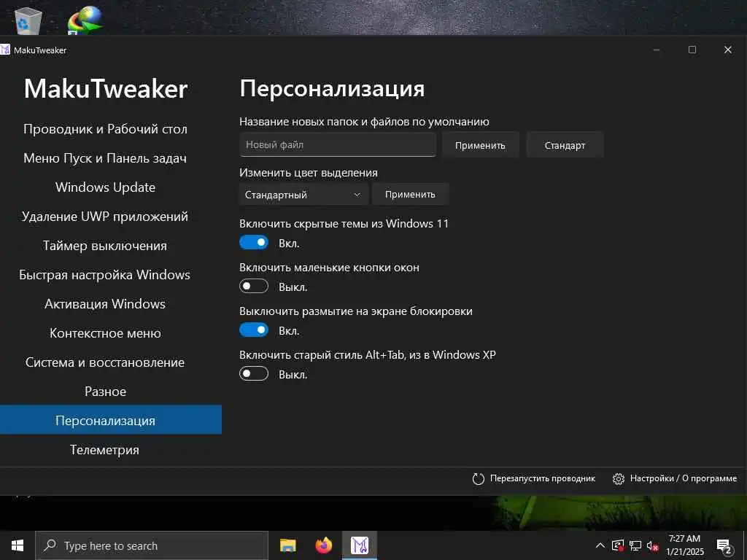Open Удаление UWP приложений section

(x=105, y=217)
